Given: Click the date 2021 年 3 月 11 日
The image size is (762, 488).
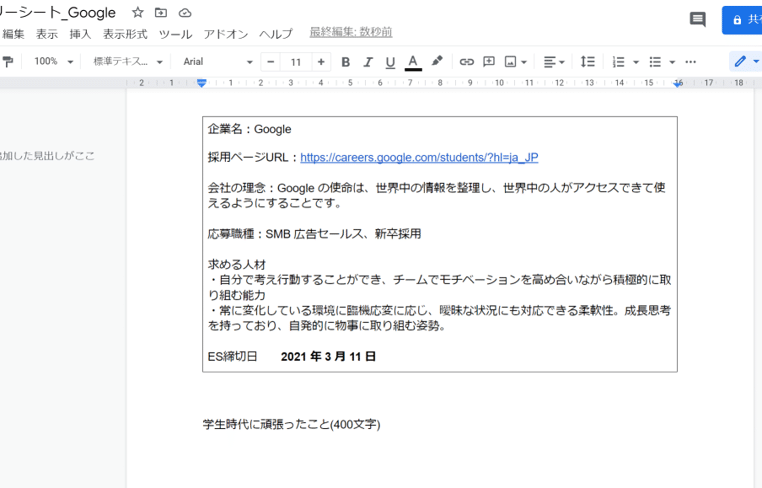Looking at the screenshot, I should (329, 357).
